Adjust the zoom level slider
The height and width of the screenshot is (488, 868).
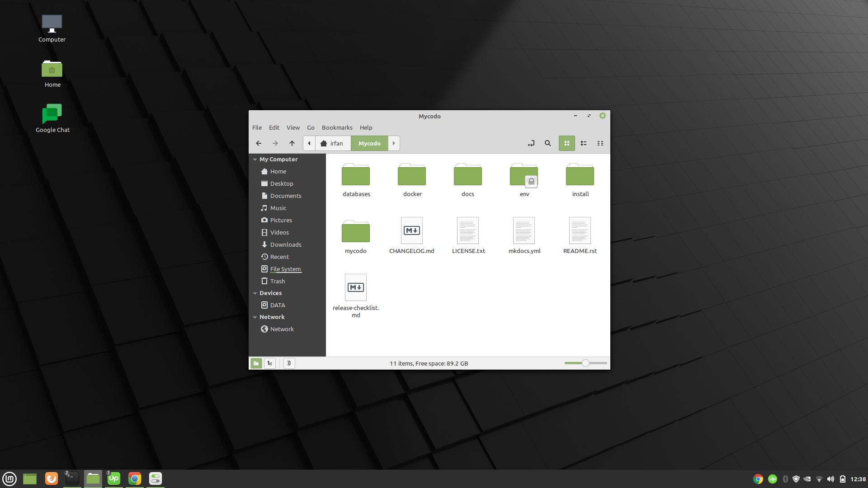(585, 363)
